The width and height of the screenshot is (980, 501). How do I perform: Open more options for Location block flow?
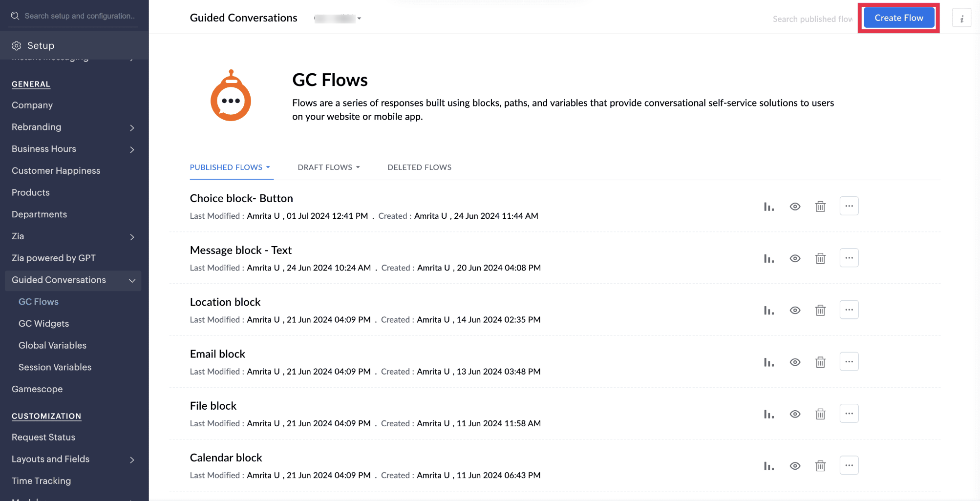(x=849, y=310)
